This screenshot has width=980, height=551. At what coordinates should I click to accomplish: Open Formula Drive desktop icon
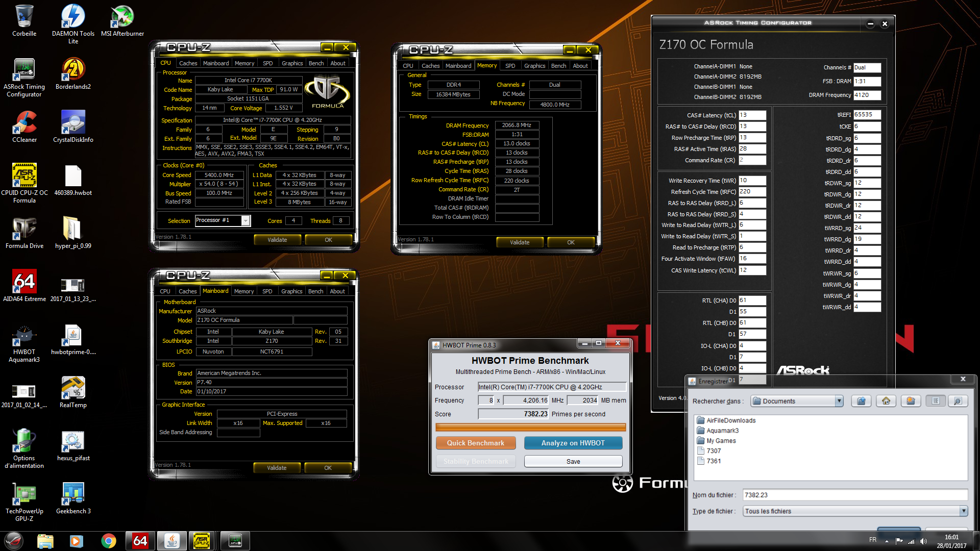tap(24, 233)
